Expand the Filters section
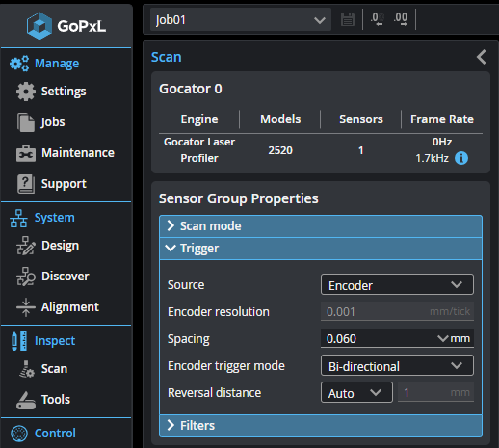The width and height of the screenshot is (499, 448). tap(321, 426)
